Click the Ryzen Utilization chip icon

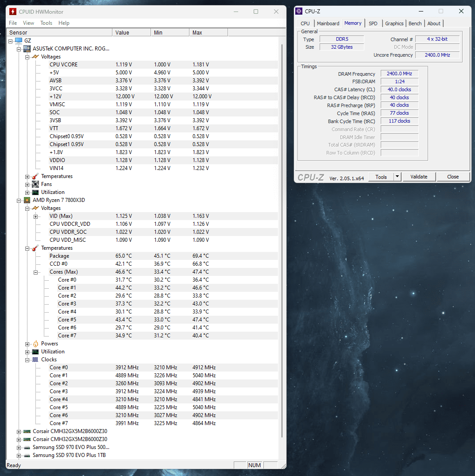click(x=35, y=352)
